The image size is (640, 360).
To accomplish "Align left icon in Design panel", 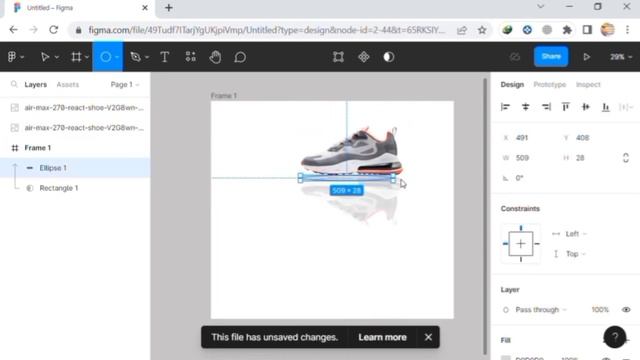I will point(505,107).
